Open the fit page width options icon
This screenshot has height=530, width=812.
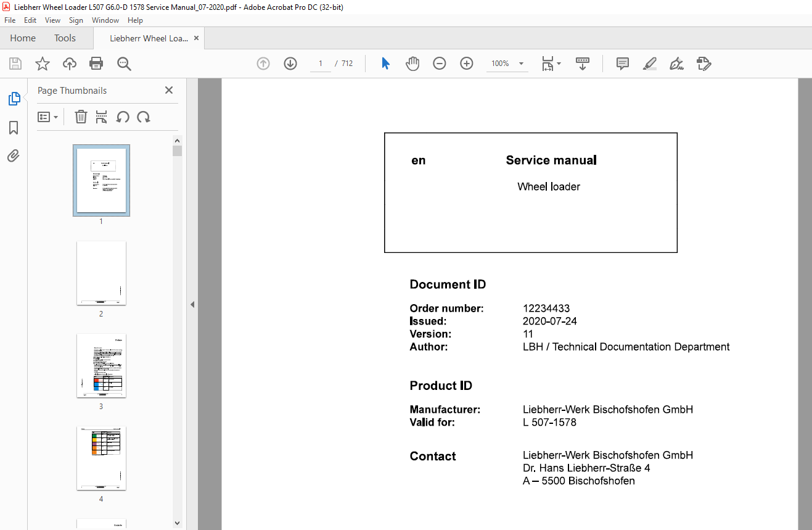pyautogui.click(x=551, y=64)
